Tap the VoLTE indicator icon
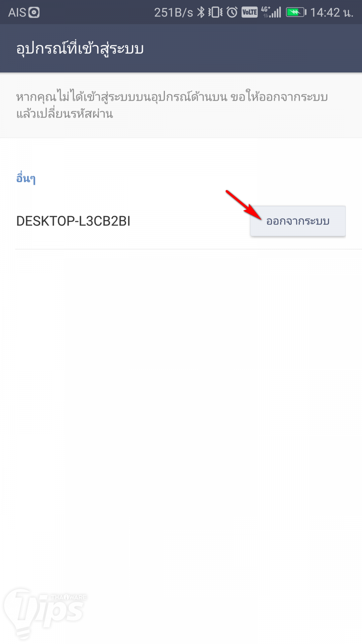The width and height of the screenshot is (362, 644). (249, 12)
